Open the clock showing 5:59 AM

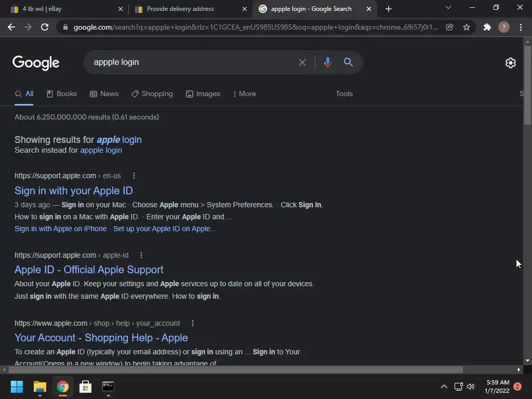point(497,387)
